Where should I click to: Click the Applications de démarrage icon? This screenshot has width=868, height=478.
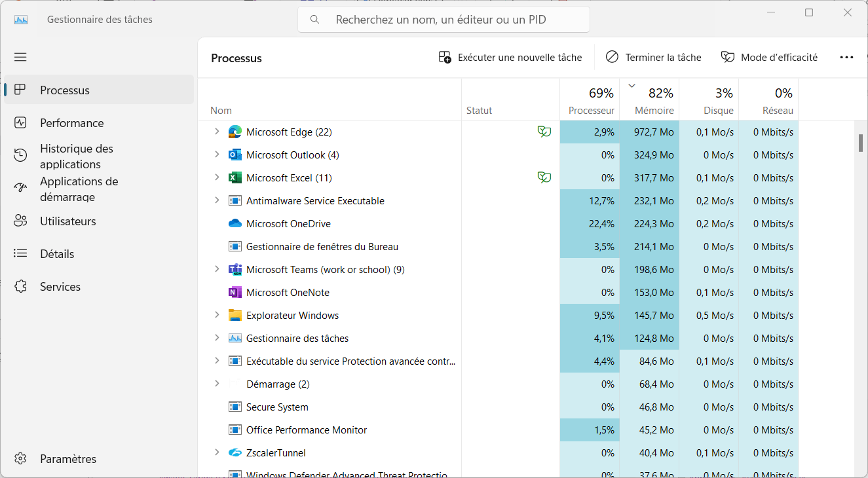[x=20, y=188]
